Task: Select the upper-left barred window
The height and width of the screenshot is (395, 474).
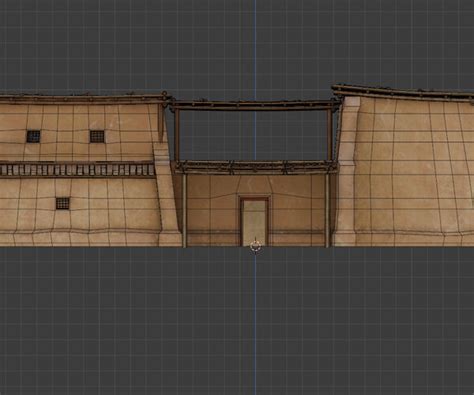Action: 33,136
